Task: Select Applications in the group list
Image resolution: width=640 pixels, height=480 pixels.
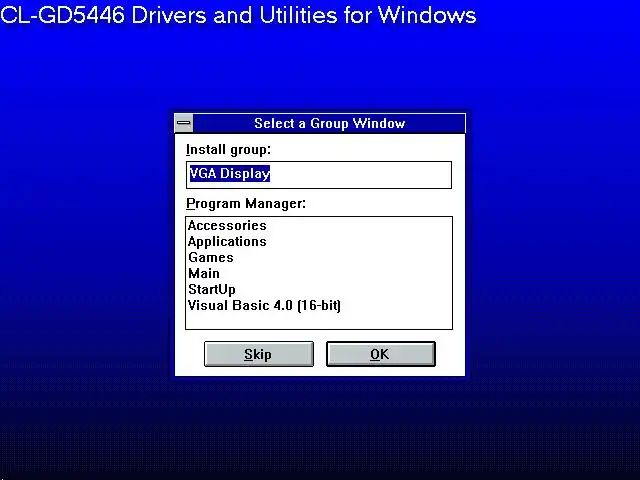Action: point(319,242)
